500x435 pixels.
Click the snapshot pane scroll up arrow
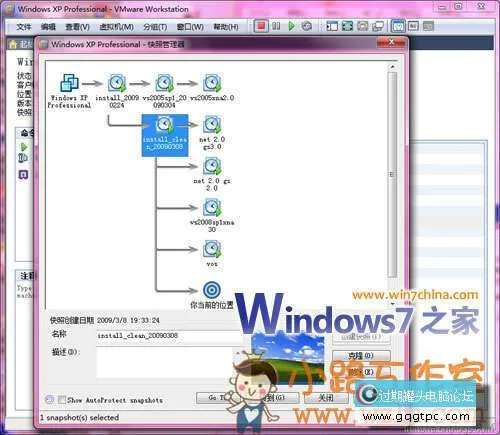tap(392, 67)
